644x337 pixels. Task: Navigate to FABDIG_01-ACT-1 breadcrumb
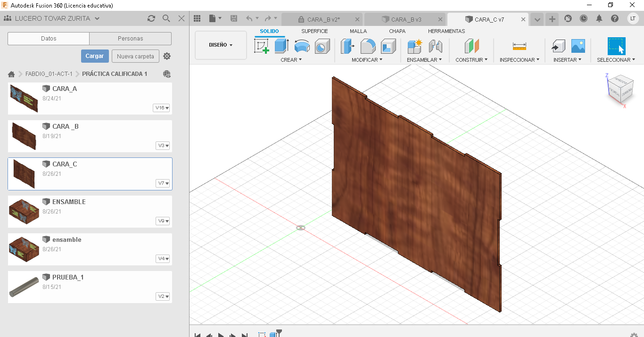49,74
